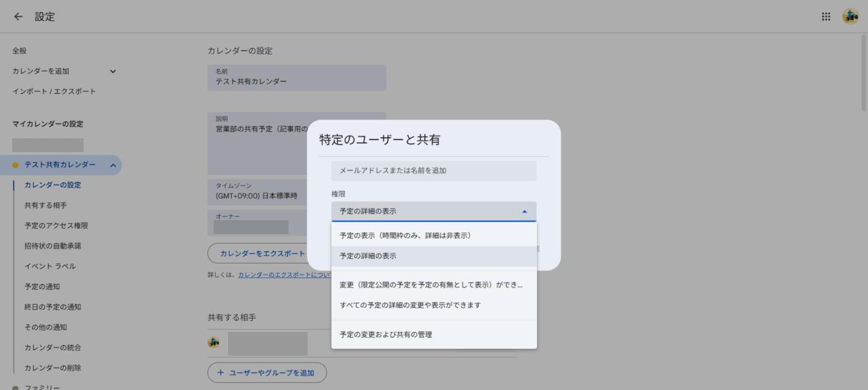This screenshot has height=390, width=868.
Task: Open the Google apps grid
Action: [826, 17]
